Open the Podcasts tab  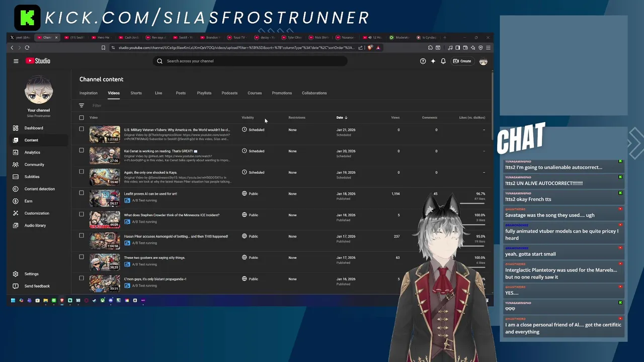(229, 93)
